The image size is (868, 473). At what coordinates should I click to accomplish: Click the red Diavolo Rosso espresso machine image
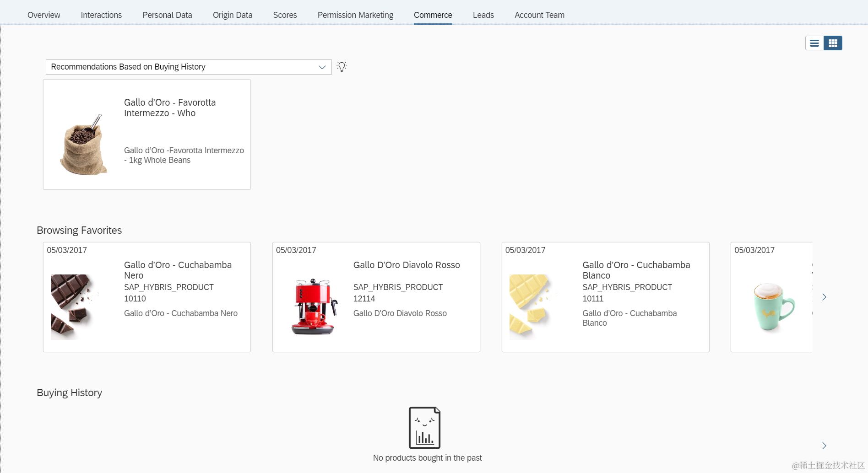(314, 306)
